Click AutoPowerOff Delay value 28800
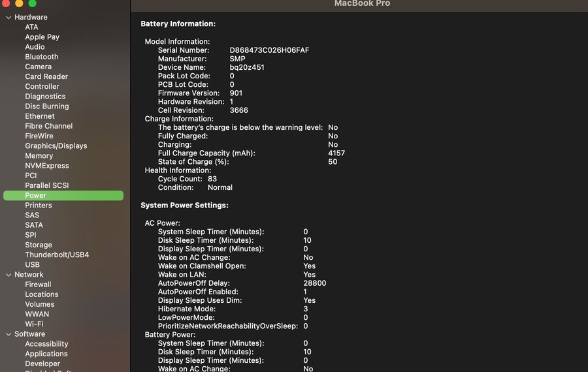Viewport: 588px width, 372px height. (x=315, y=283)
